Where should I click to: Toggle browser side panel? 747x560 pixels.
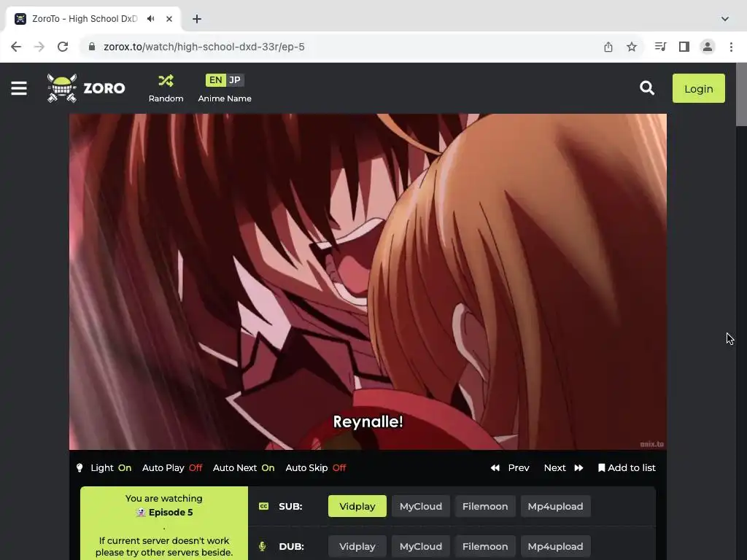coord(684,47)
